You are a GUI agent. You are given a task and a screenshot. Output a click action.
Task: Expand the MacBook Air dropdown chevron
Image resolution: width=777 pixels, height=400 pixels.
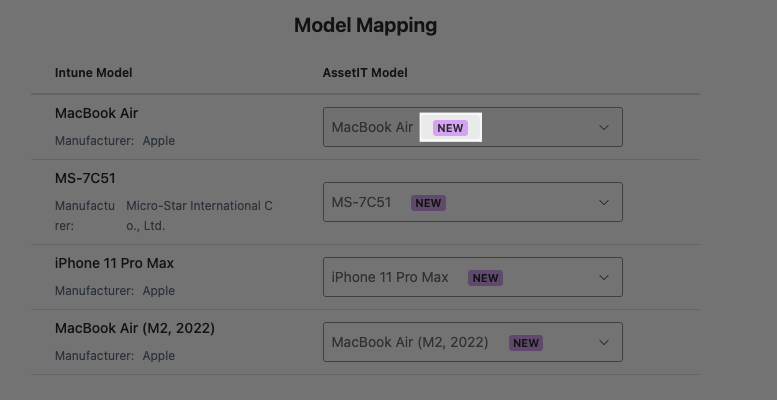(604, 128)
